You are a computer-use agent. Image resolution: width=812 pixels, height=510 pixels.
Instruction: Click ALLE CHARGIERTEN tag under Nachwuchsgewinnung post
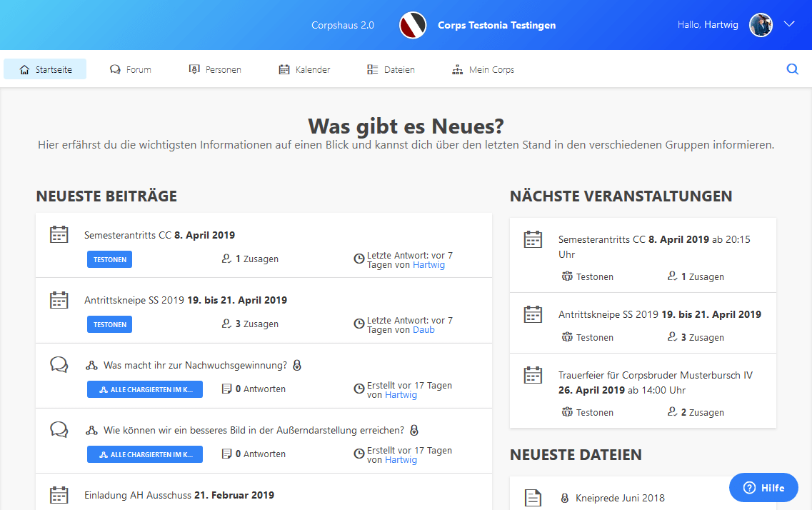[x=145, y=389]
